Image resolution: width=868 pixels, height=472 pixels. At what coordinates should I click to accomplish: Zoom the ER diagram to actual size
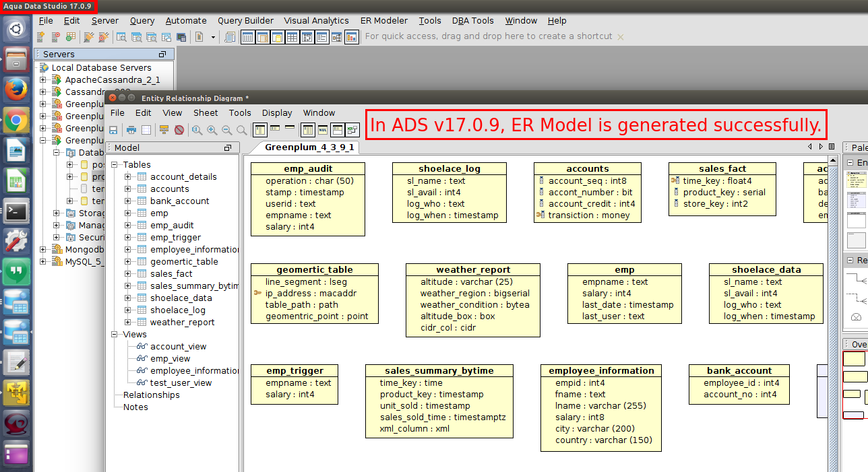point(197,130)
